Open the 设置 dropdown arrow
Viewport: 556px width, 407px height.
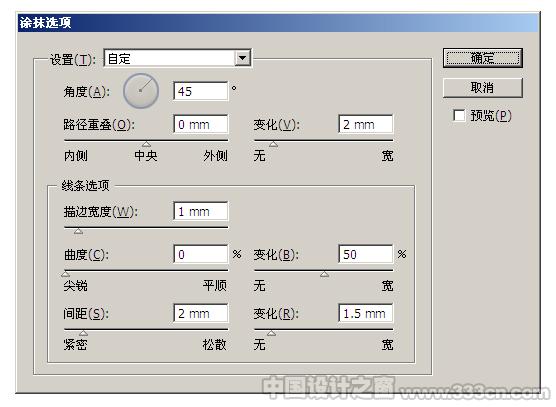click(243, 58)
